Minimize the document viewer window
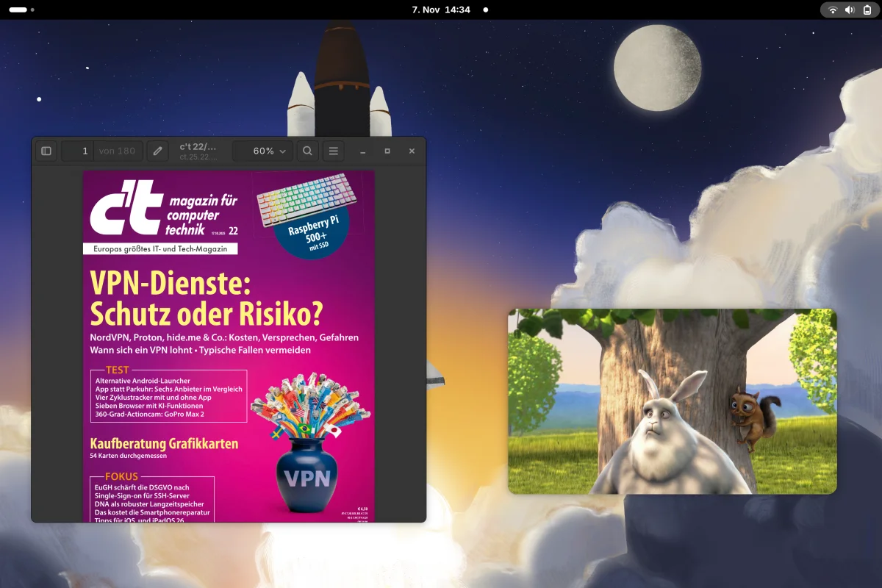This screenshot has height=588, width=882. [363, 151]
